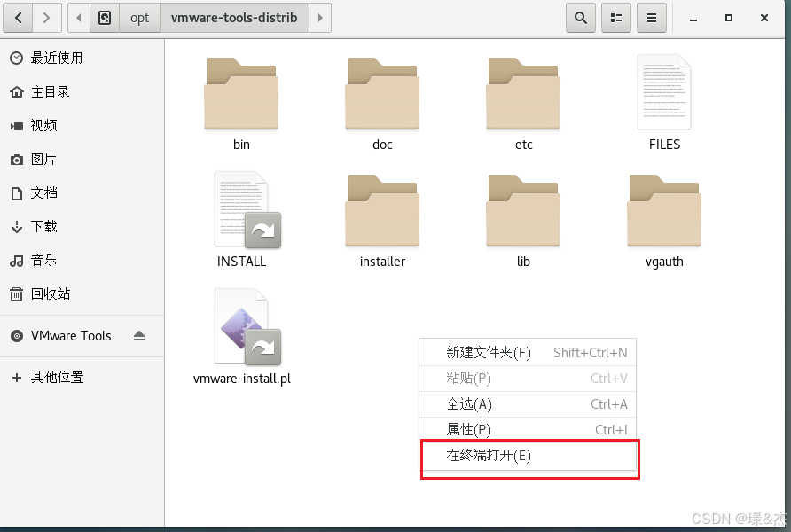The height and width of the screenshot is (532, 791).
Task: Choose Paste (粘贴) from context menu
Action: pos(528,379)
